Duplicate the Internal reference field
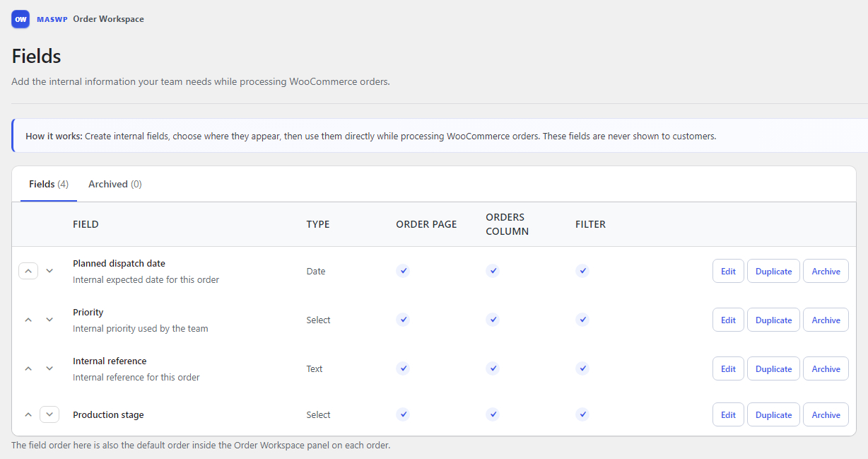 pos(773,368)
